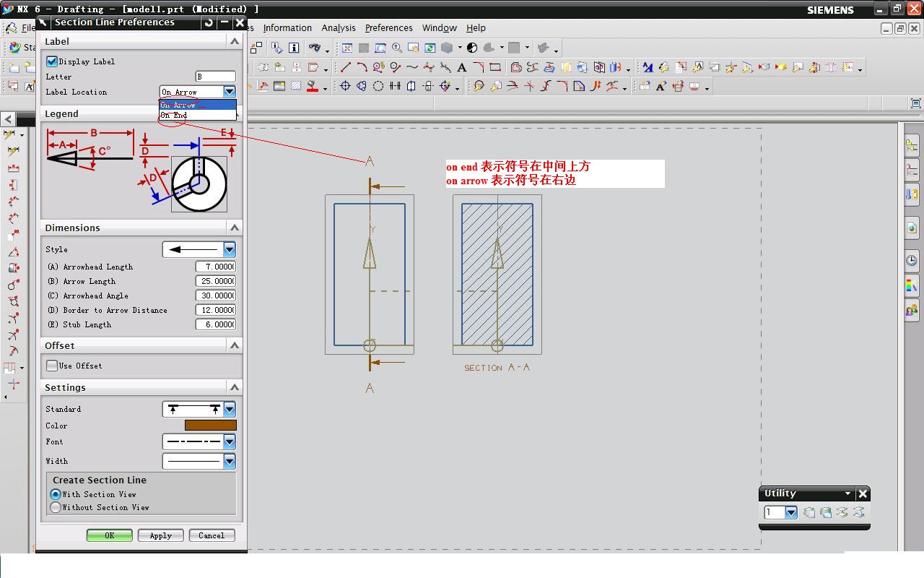Open the Label Location dropdown arrow
The height and width of the screenshot is (578, 924).
[230, 92]
